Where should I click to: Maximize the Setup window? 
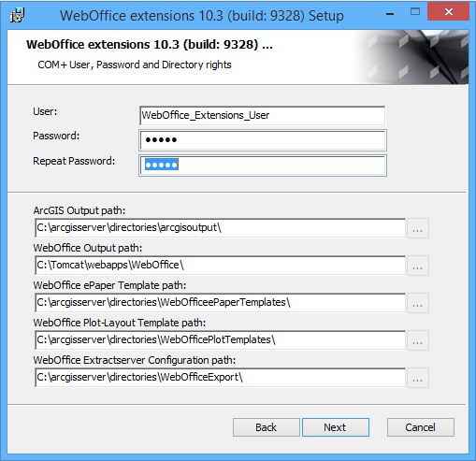[415, 12]
